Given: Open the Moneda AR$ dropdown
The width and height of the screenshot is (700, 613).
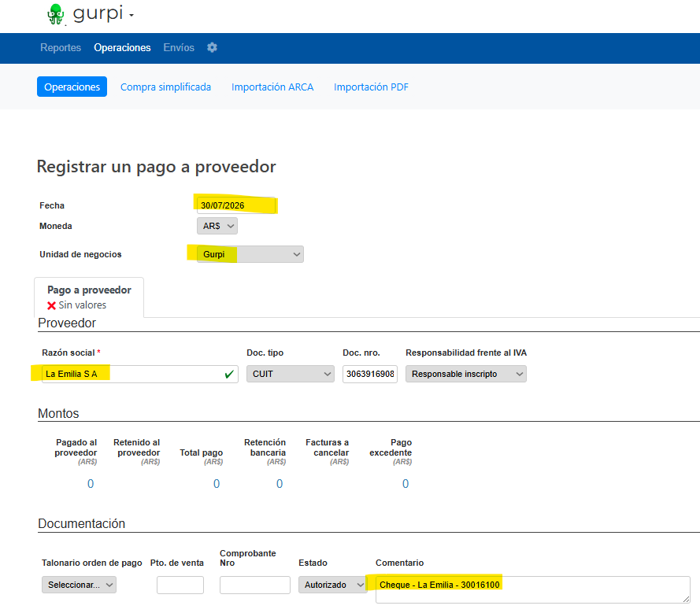Looking at the screenshot, I should (217, 226).
